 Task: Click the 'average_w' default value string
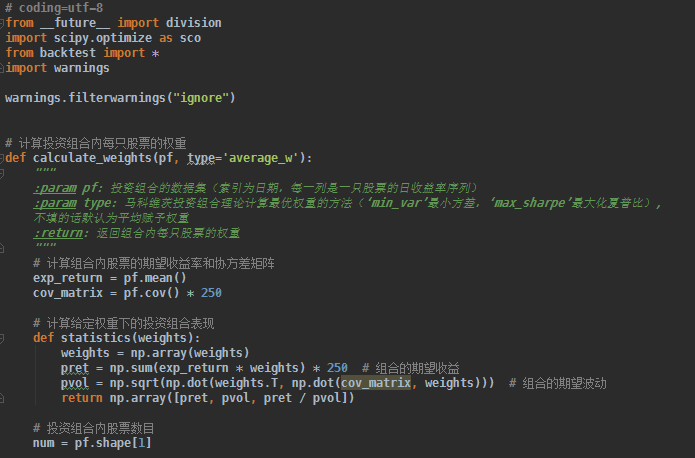260,158
